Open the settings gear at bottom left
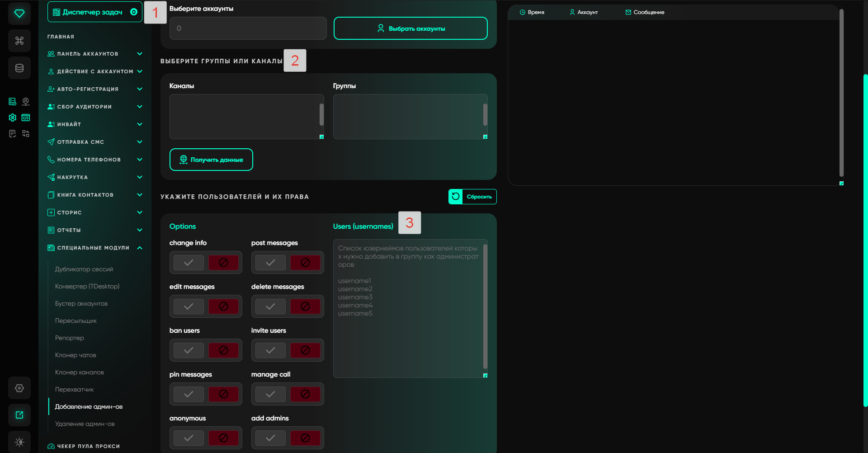The height and width of the screenshot is (453, 868). tap(19, 388)
